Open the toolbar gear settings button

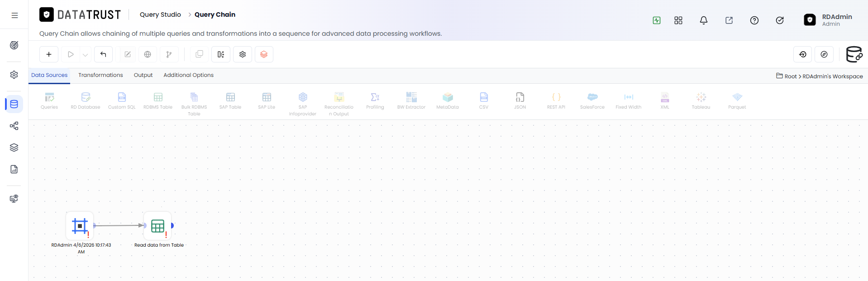pyautogui.click(x=243, y=54)
